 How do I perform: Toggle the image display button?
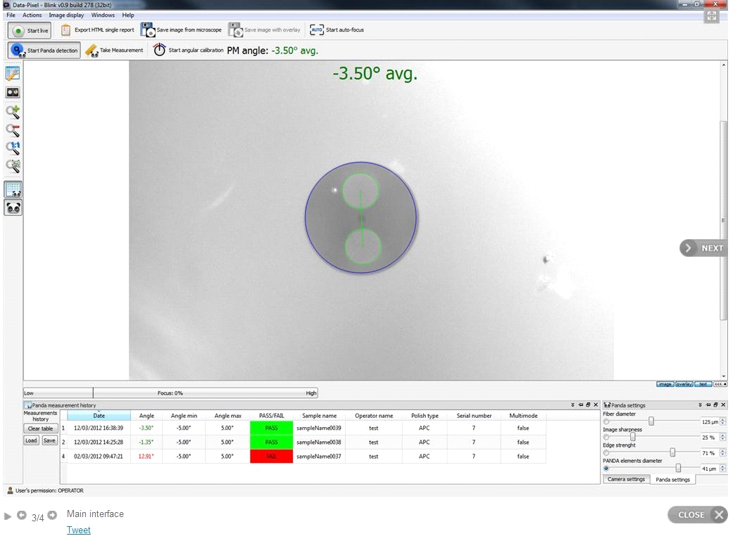point(665,384)
